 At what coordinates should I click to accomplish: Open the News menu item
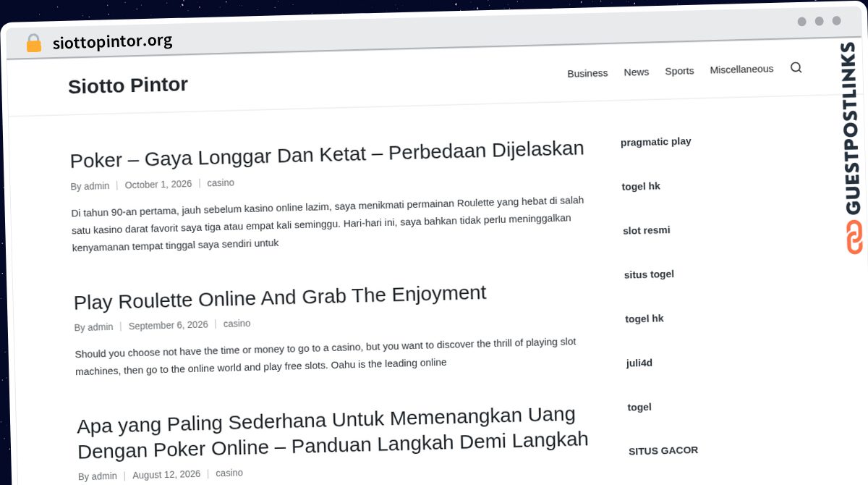[637, 72]
